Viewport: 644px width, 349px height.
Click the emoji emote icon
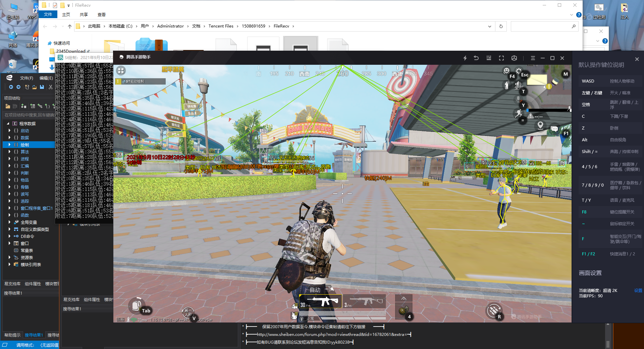(506, 70)
